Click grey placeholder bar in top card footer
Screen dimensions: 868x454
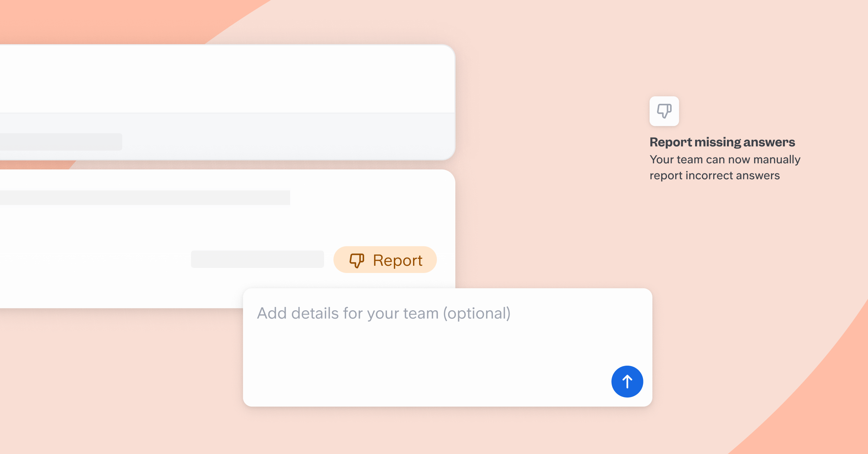tap(61, 142)
